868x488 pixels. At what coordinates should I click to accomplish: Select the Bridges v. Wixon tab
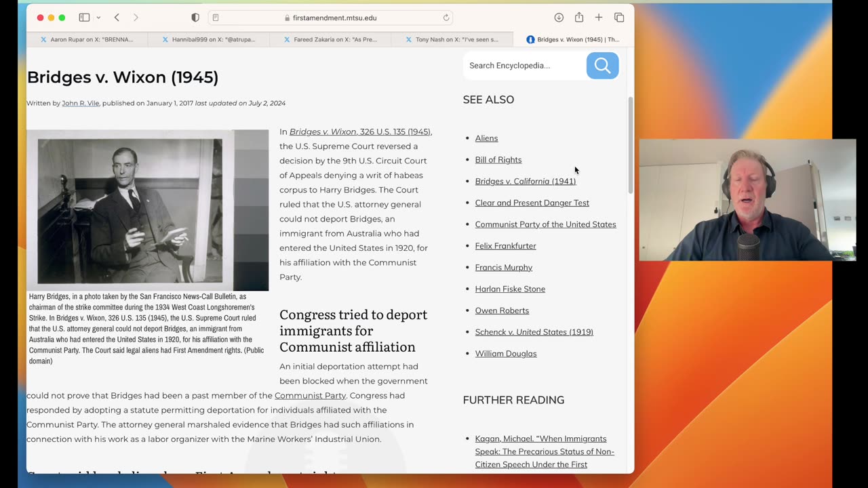(573, 39)
